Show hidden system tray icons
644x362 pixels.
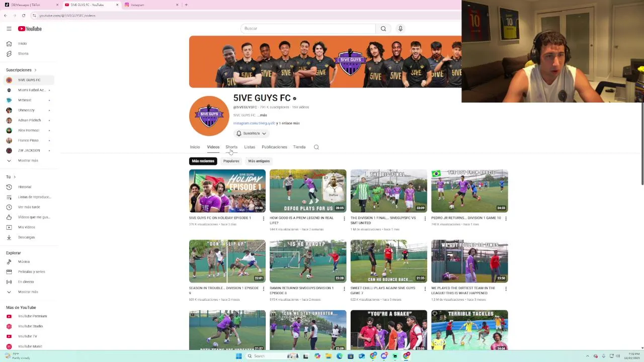click(589, 356)
